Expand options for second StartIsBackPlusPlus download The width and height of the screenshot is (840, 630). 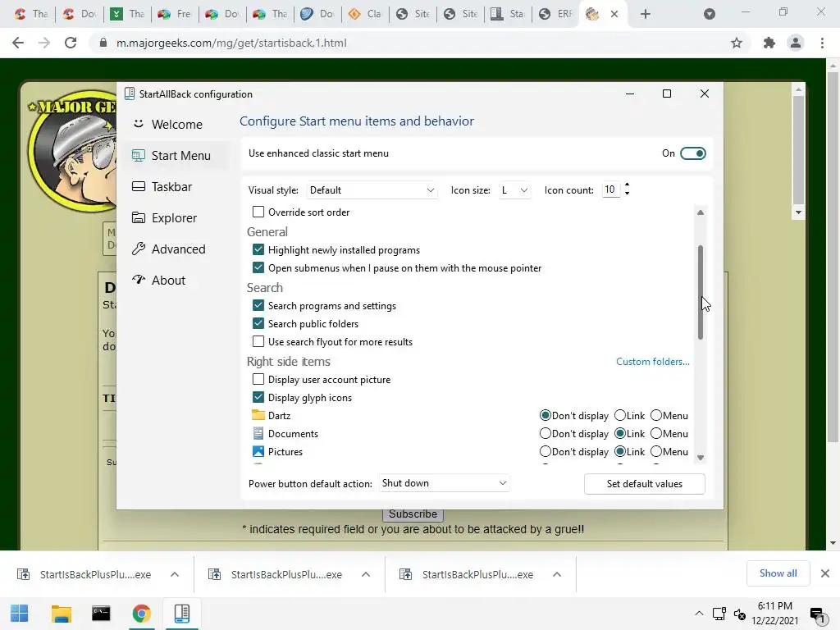coord(366,574)
